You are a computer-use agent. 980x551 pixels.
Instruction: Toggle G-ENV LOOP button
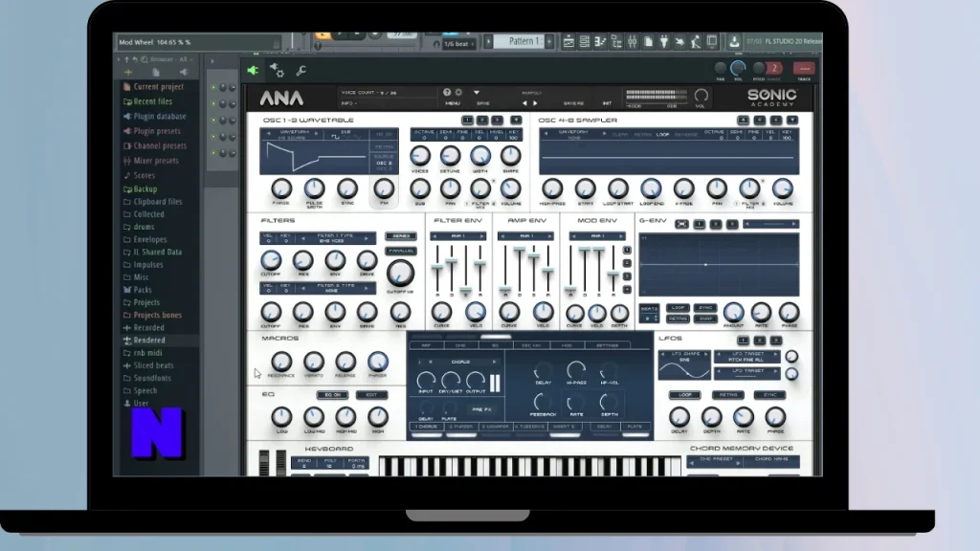[678, 308]
